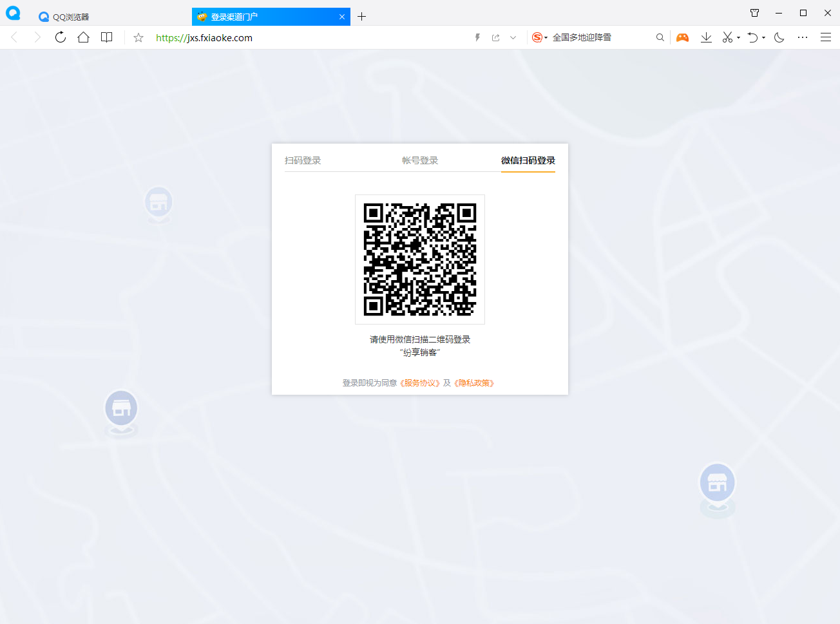Minimize the browser window
The image size is (840, 624).
(779, 13)
